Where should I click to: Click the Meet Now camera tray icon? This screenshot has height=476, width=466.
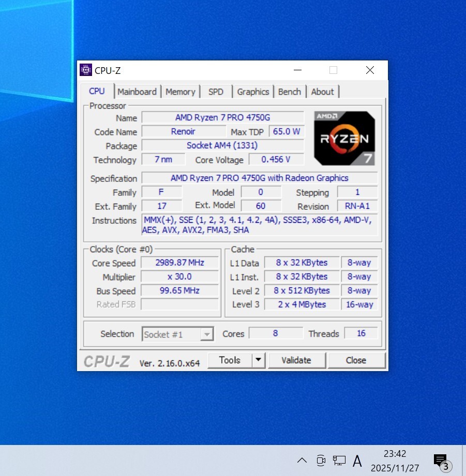click(321, 460)
